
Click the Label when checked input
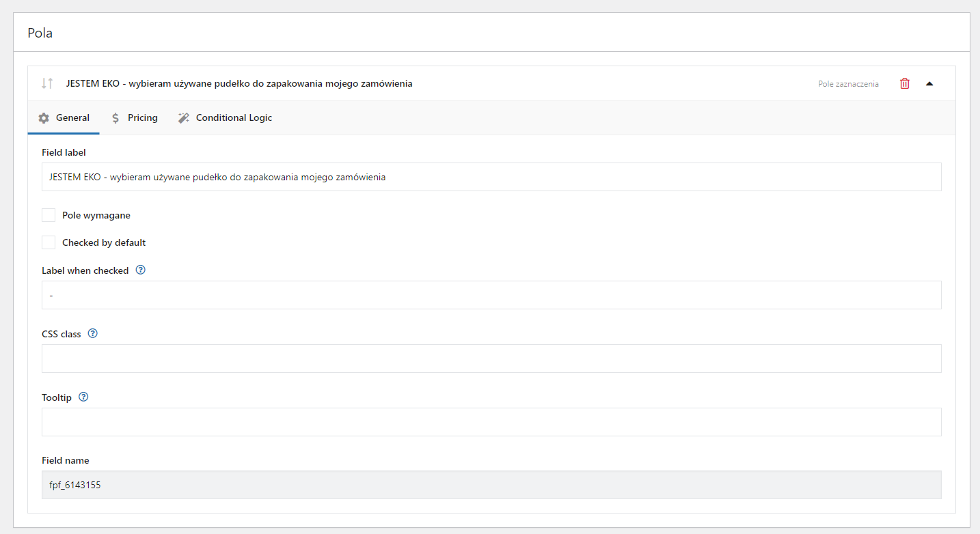491,295
